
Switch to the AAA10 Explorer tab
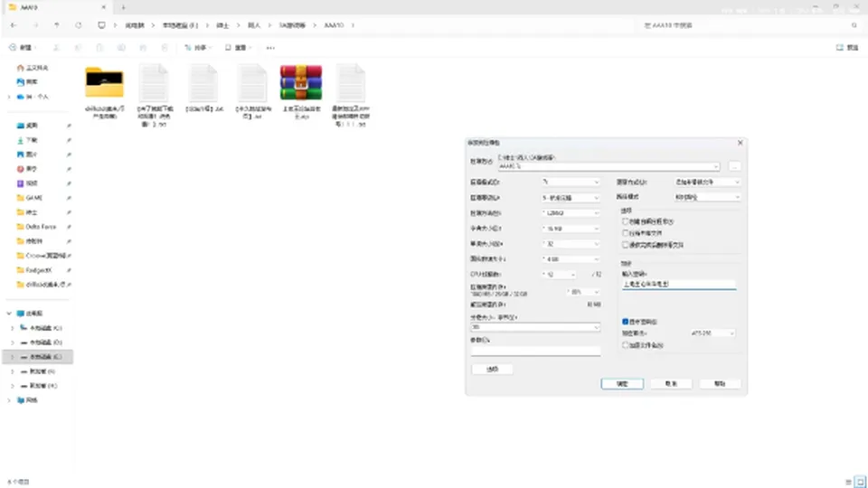tap(58, 7)
